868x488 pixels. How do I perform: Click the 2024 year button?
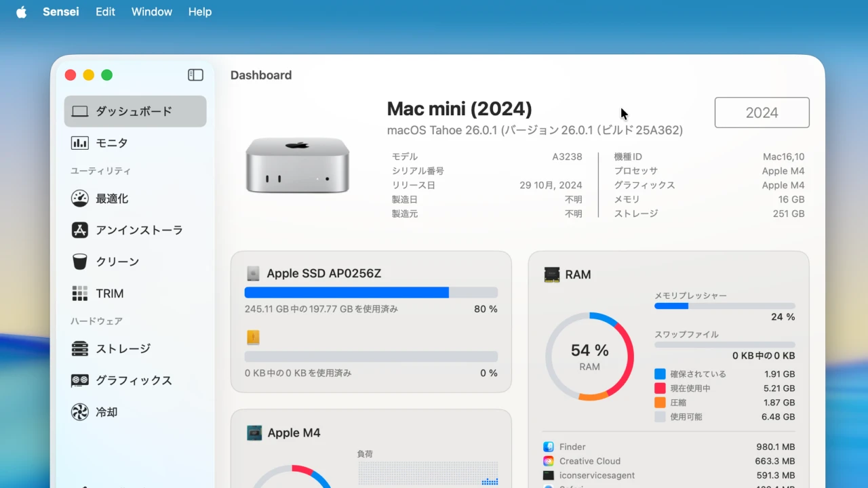pos(762,113)
